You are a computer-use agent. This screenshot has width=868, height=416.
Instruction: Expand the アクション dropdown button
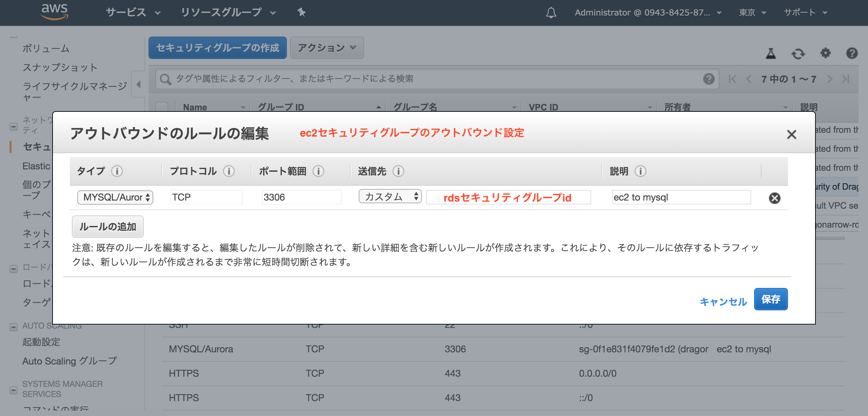[x=327, y=48]
